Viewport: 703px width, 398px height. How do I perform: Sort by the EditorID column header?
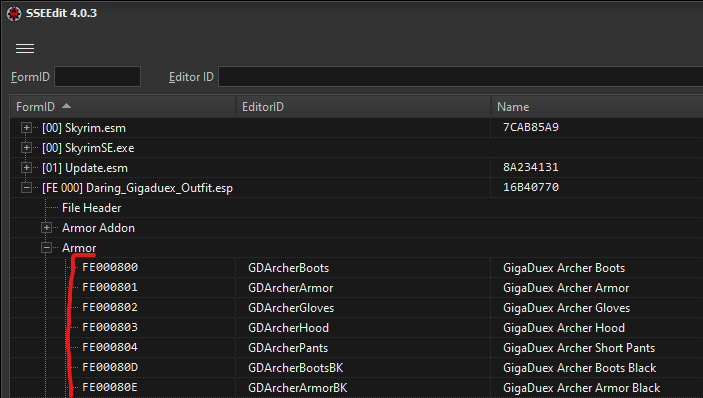click(364, 107)
